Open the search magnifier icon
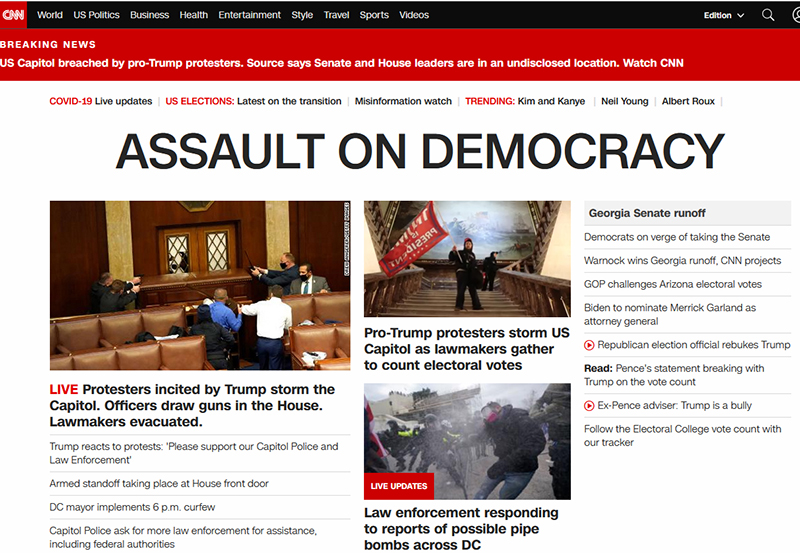800x553 pixels. [x=768, y=15]
